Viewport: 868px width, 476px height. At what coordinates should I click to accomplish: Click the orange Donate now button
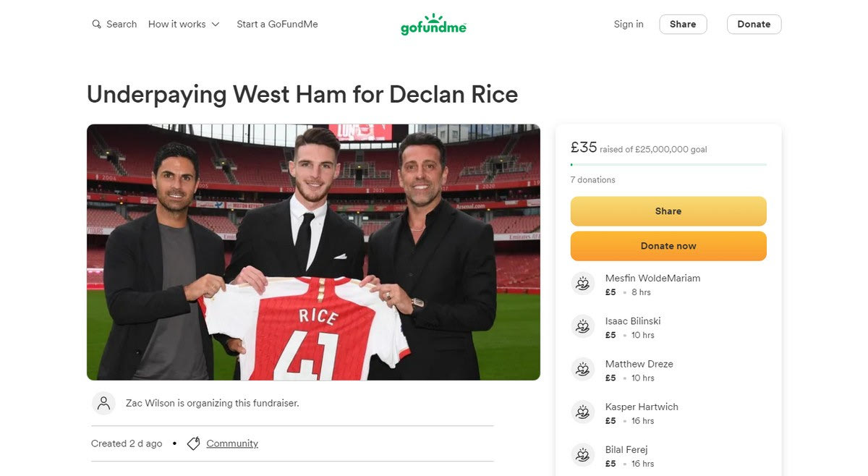click(x=668, y=246)
